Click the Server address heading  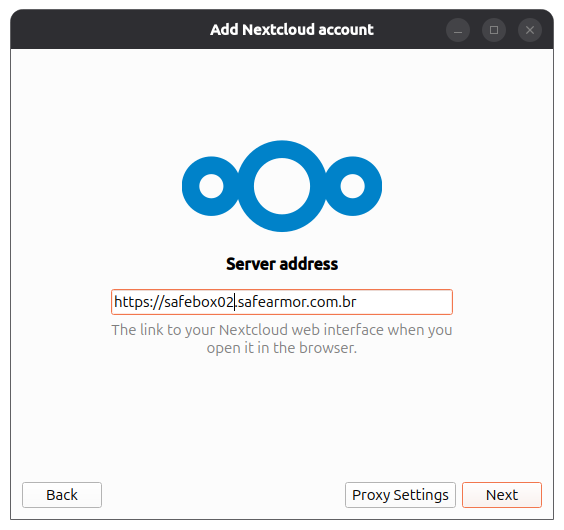(282, 264)
